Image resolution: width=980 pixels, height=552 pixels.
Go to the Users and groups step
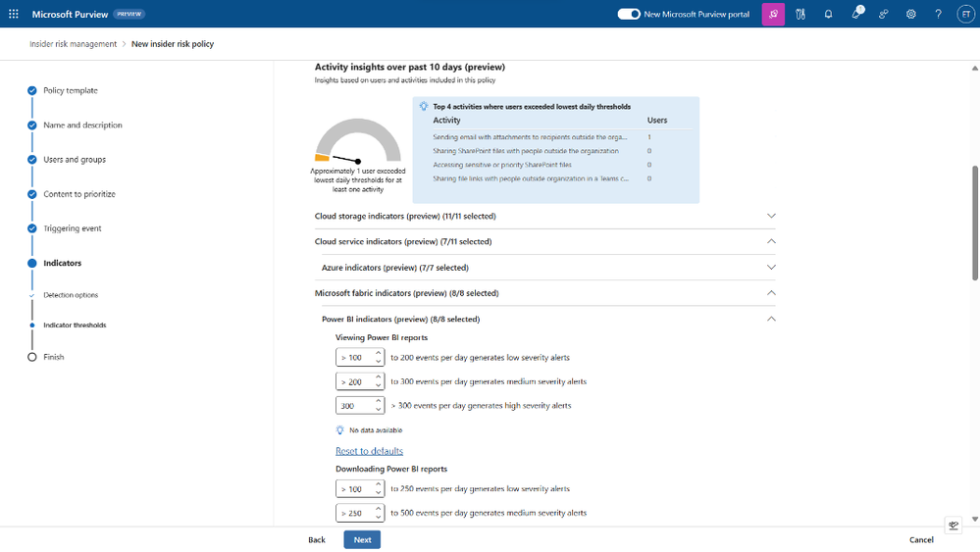[x=75, y=159]
